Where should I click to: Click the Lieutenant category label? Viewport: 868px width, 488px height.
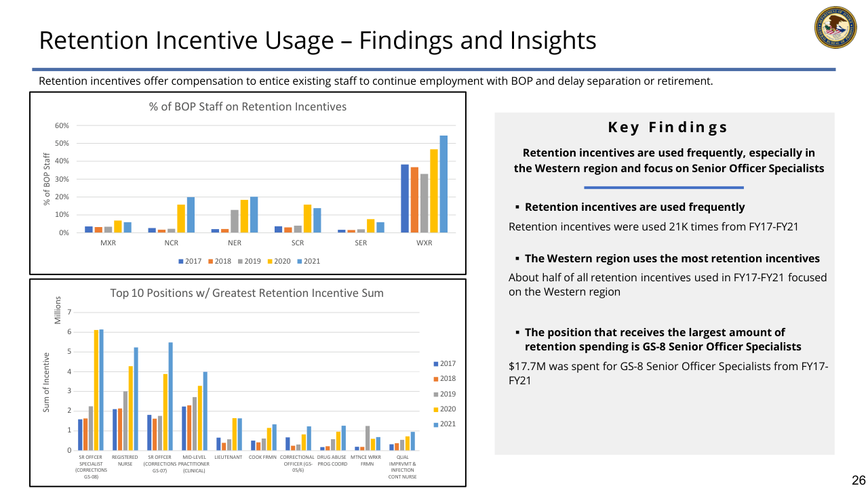coord(228,457)
